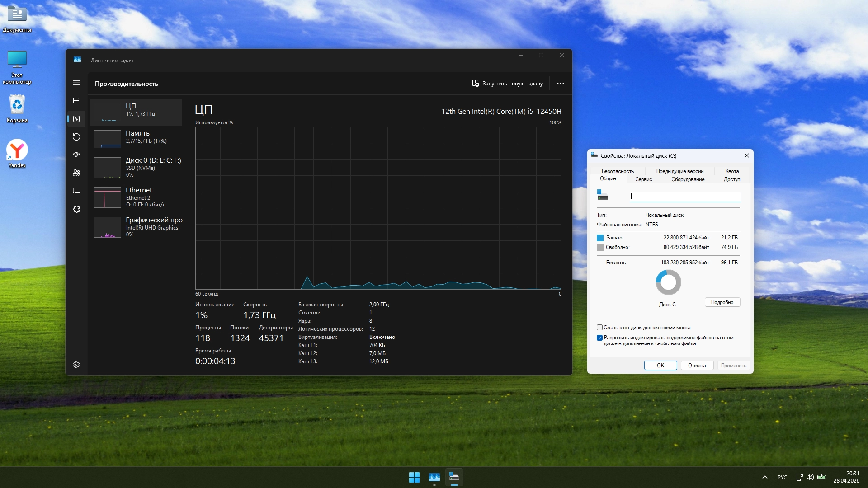Viewport: 868px width, 488px height.
Task: Click the Подробно button under disk chart
Action: pyautogui.click(x=722, y=302)
